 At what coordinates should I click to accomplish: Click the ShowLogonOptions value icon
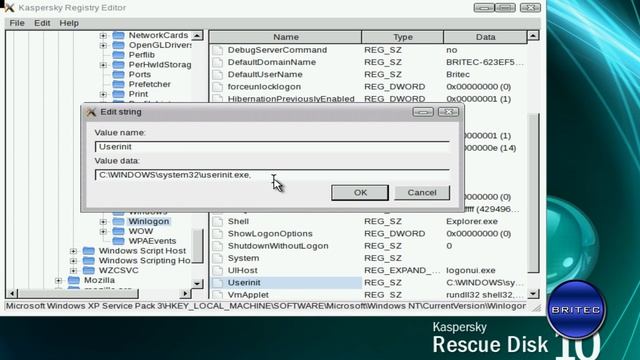pos(218,233)
